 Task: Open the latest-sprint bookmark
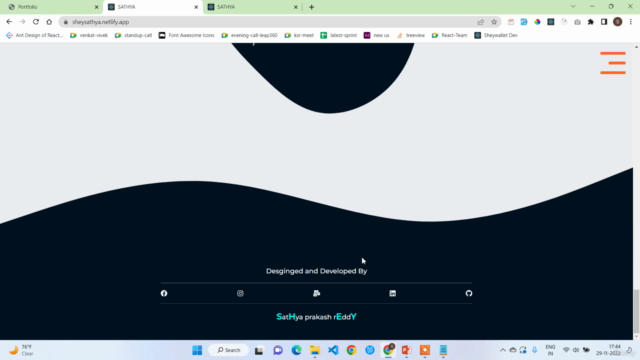coord(339,36)
